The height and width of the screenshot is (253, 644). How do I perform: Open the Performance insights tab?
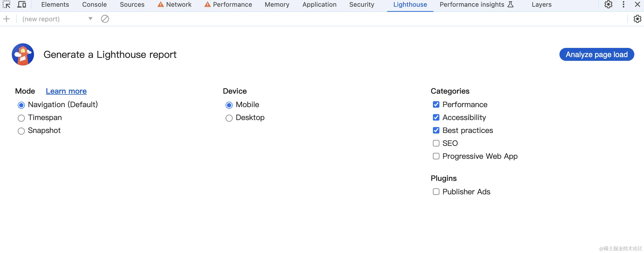coord(477,5)
